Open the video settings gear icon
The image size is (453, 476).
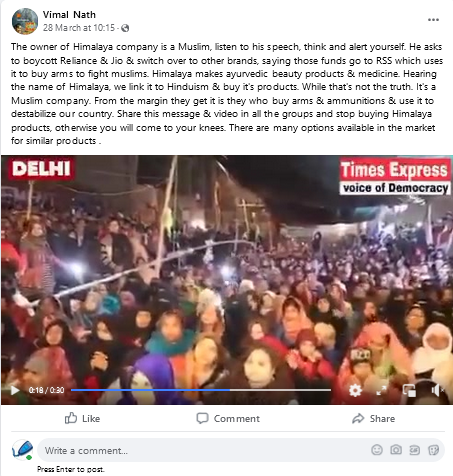coord(355,390)
